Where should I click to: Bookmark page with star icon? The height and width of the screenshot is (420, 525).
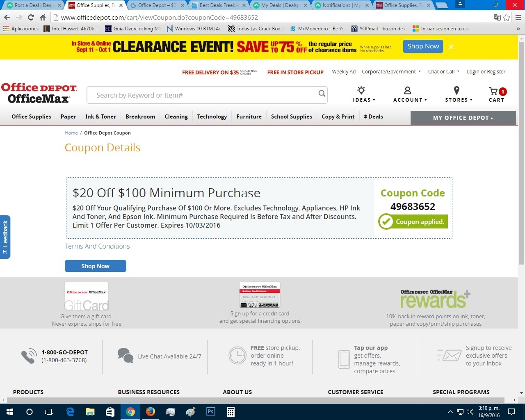pyautogui.click(x=507, y=17)
